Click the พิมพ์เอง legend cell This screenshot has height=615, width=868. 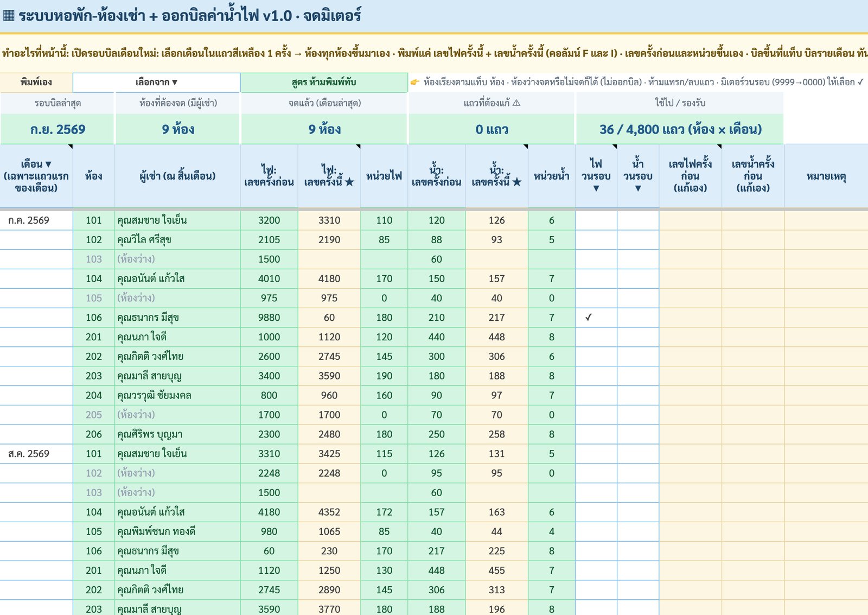pyautogui.click(x=36, y=83)
